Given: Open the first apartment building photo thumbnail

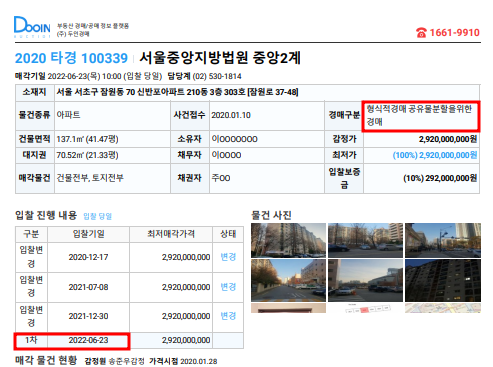Looking at the screenshot, I should pos(288,240).
